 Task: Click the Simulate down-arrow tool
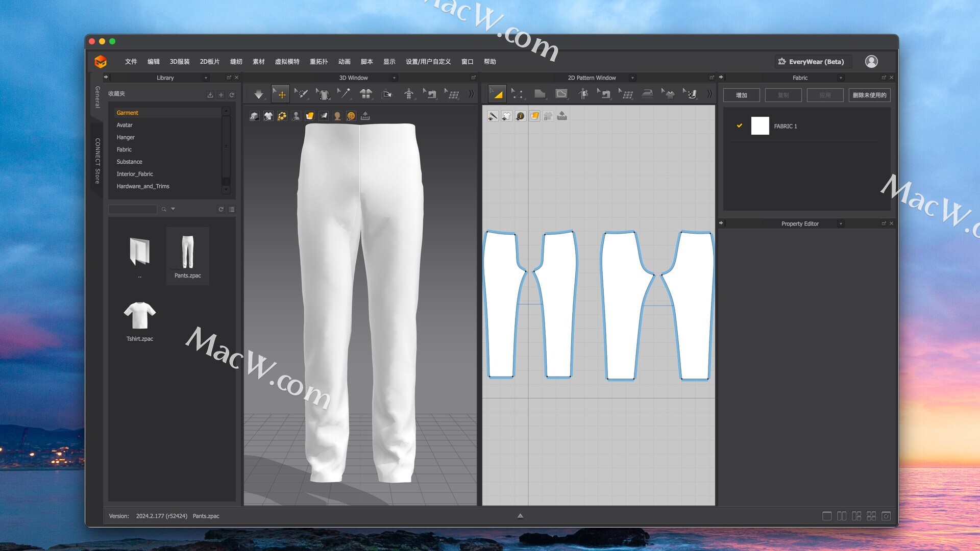coord(259,94)
